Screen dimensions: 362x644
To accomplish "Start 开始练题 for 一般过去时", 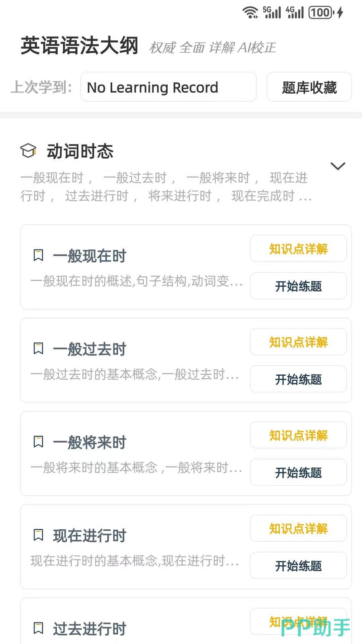I will (x=298, y=379).
